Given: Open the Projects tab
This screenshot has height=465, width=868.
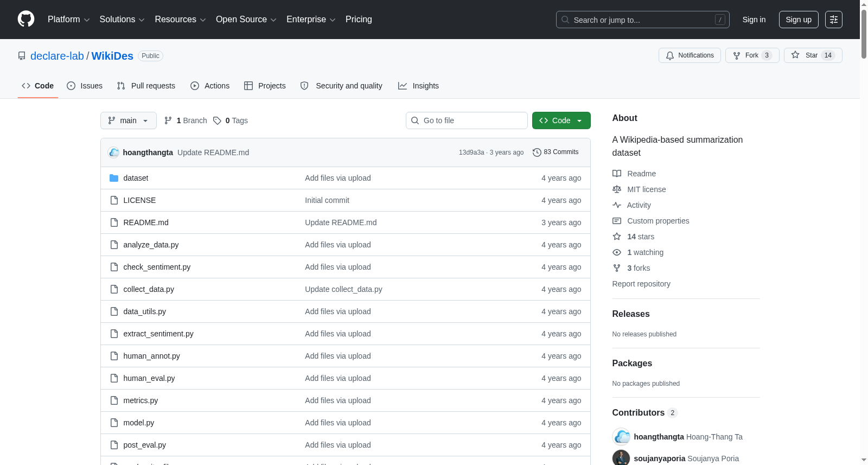Looking at the screenshot, I should (265, 86).
